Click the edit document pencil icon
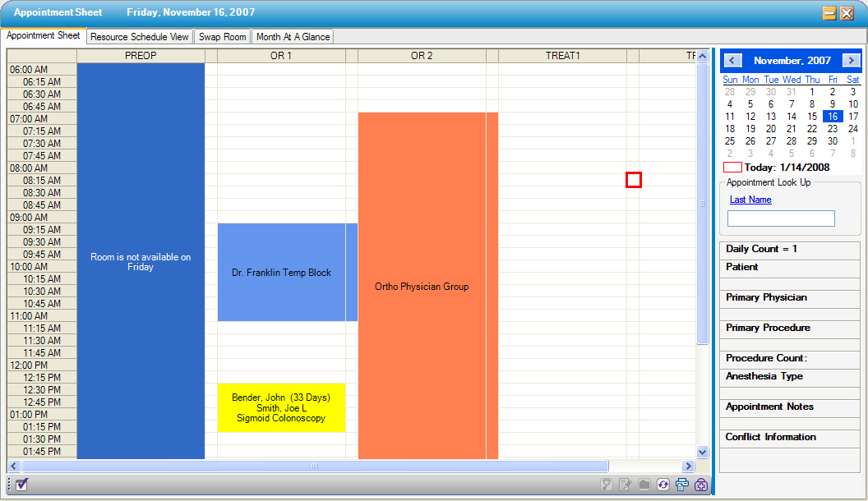 625,485
